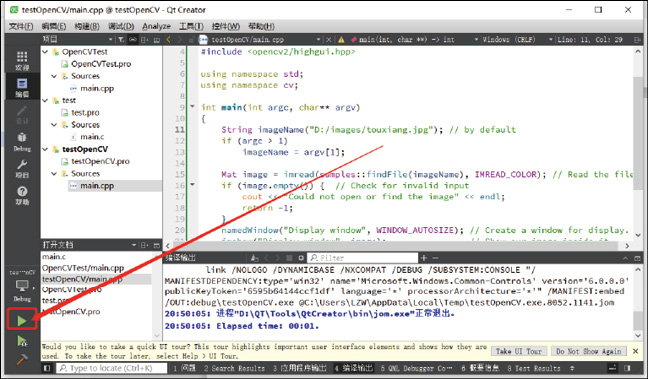
Task: Collapse the testOpenCV project node
Action: point(45,149)
